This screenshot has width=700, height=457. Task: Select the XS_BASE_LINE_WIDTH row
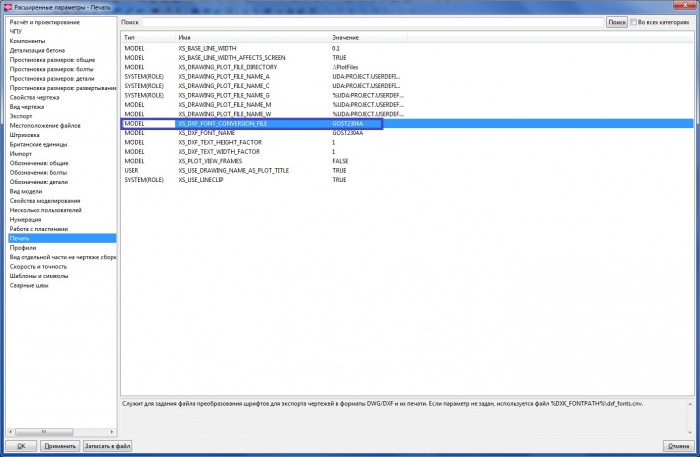coord(407,48)
